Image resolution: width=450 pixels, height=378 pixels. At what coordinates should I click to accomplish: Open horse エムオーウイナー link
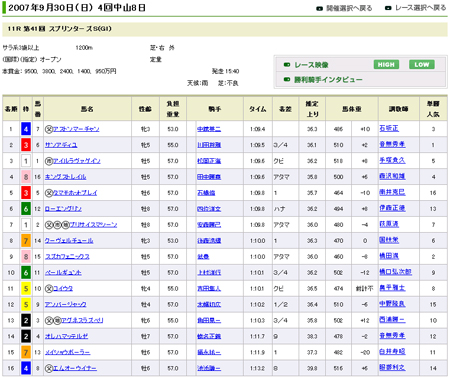point(75,368)
